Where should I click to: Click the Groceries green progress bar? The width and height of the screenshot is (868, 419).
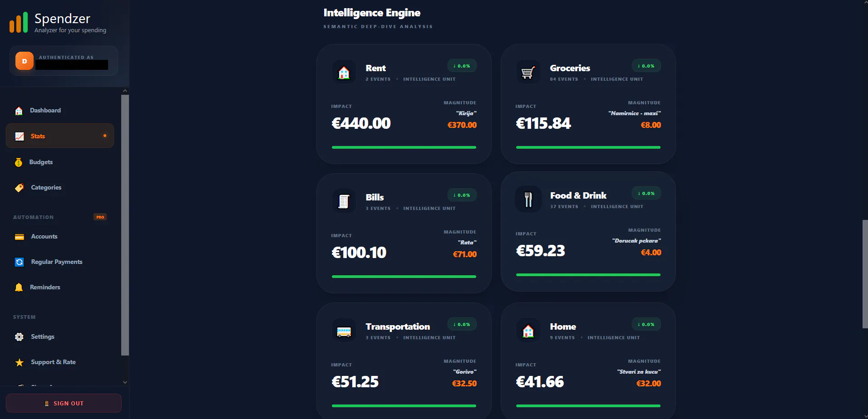588,147
